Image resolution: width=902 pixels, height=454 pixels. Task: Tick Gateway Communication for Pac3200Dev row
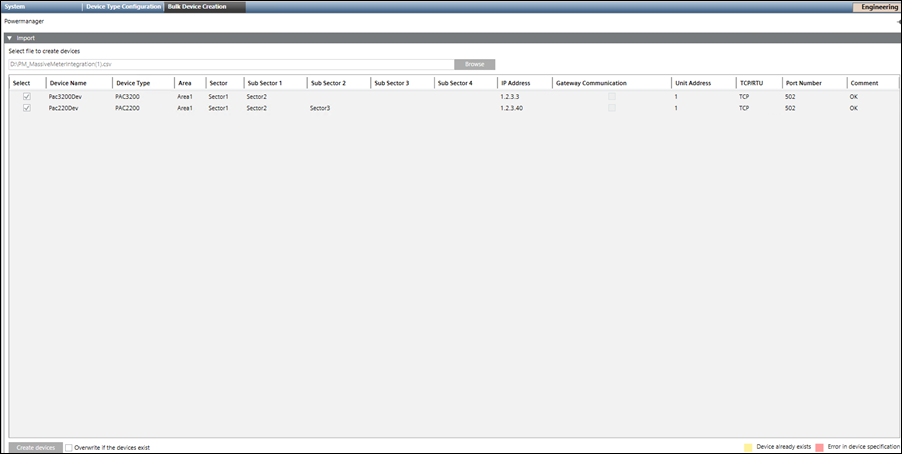(x=611, y=96)
